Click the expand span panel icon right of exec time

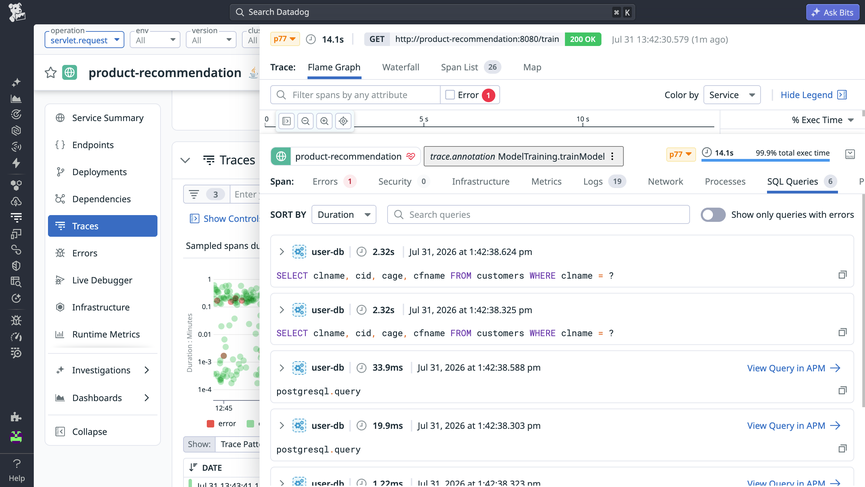850,154
